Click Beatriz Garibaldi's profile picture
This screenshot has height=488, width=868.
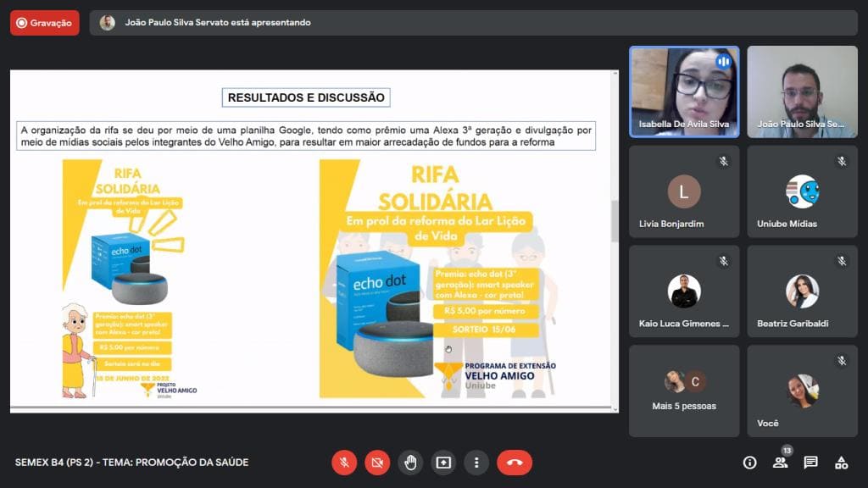point(802,291)
